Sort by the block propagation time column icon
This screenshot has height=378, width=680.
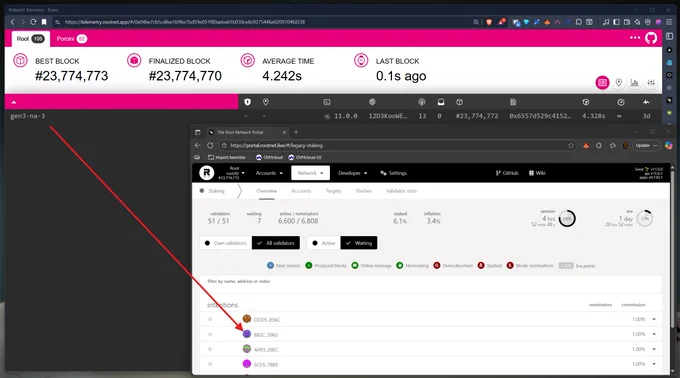(621, 102)
